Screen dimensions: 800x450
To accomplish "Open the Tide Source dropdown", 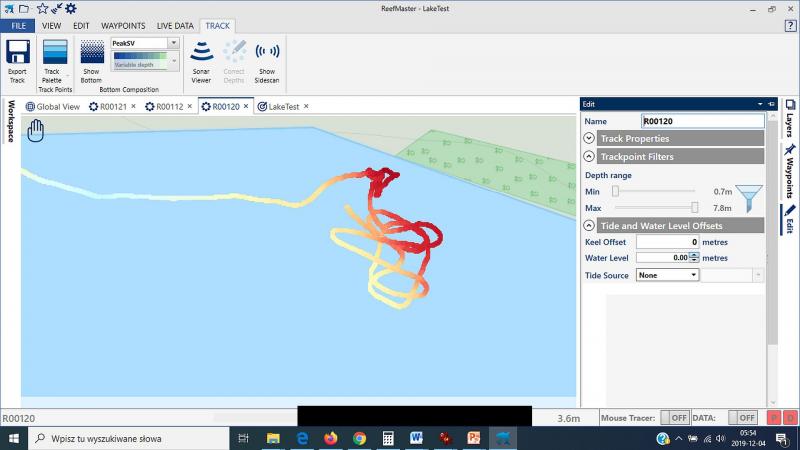I will (x=667, y=275).
